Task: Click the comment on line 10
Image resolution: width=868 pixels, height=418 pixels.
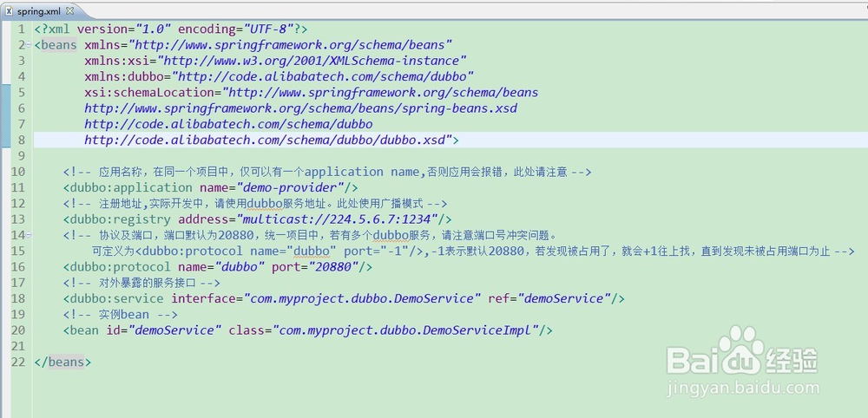Action: [x=327, y=172]
